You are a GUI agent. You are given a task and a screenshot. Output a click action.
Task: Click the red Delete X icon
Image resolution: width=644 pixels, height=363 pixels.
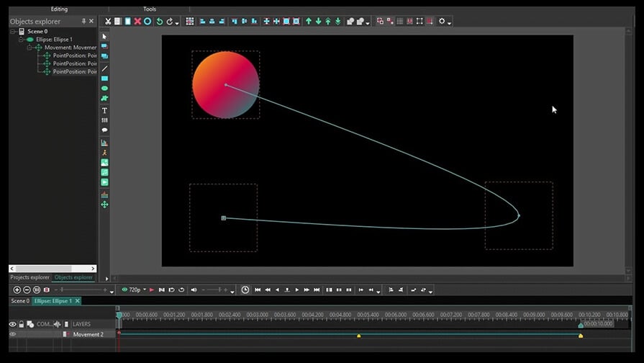coord(137,22)
